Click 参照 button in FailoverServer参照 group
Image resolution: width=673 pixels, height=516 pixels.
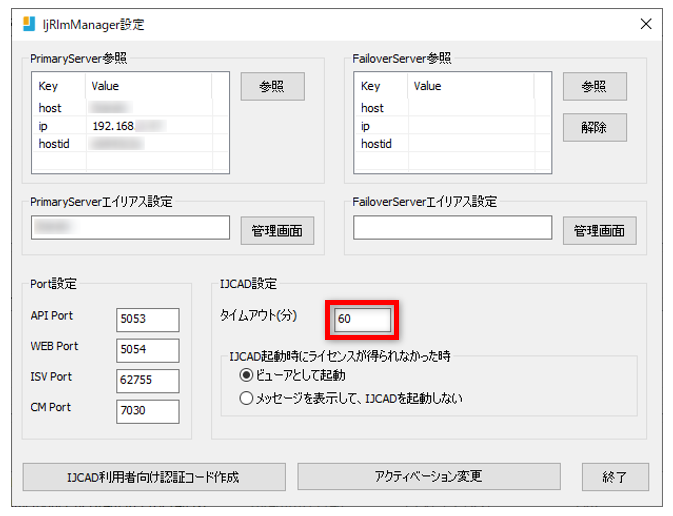(x=594, y=86)
